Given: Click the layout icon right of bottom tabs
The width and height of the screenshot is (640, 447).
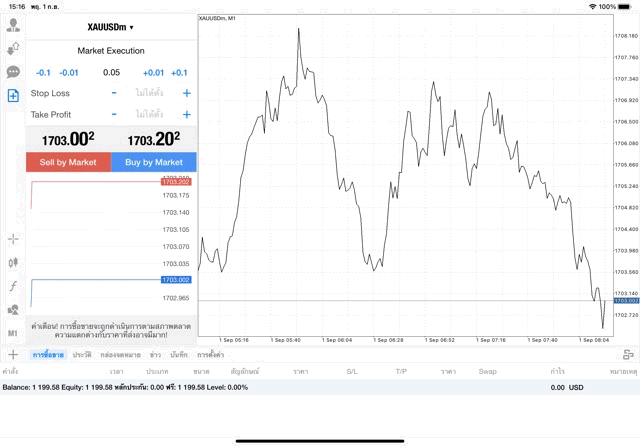Looking at the screenshot, I should click(x=628, y=354).
